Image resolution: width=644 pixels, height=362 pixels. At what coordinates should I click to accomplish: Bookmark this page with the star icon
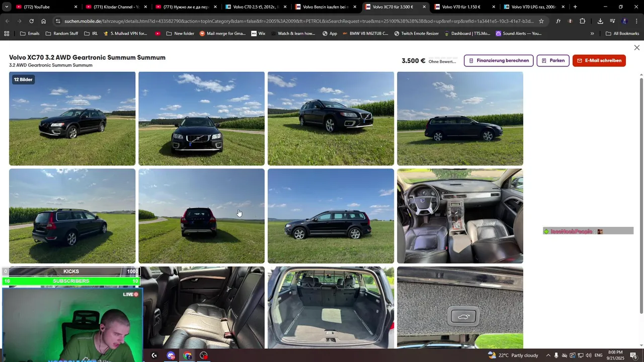541,21
